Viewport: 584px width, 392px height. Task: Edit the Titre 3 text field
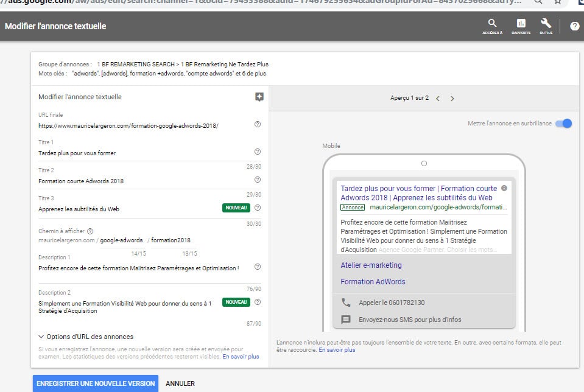click(x=129, y=209)
